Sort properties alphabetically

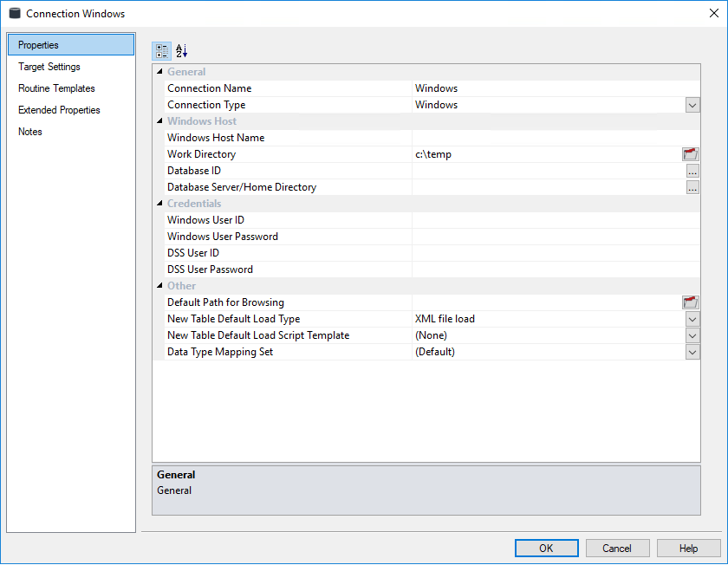181,51
